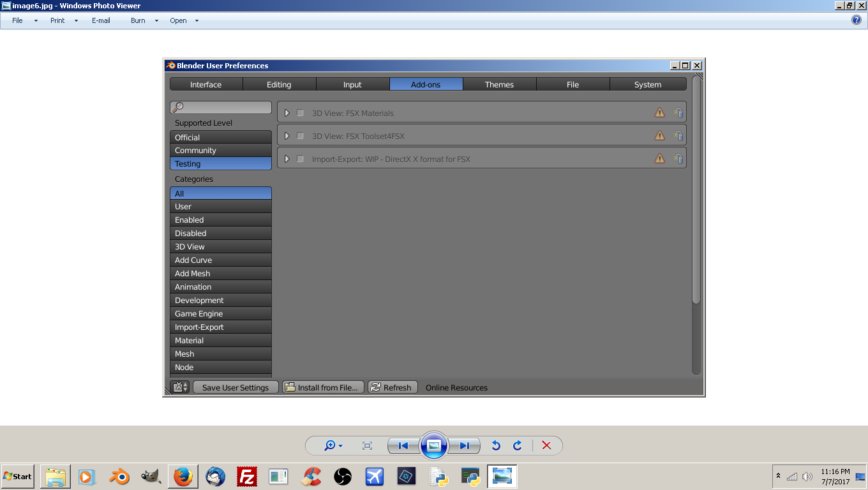Click Install from File...
Image resolution: width=868 pixels, height=490 pixels.
pyautogui.click(x=323, y=387)
